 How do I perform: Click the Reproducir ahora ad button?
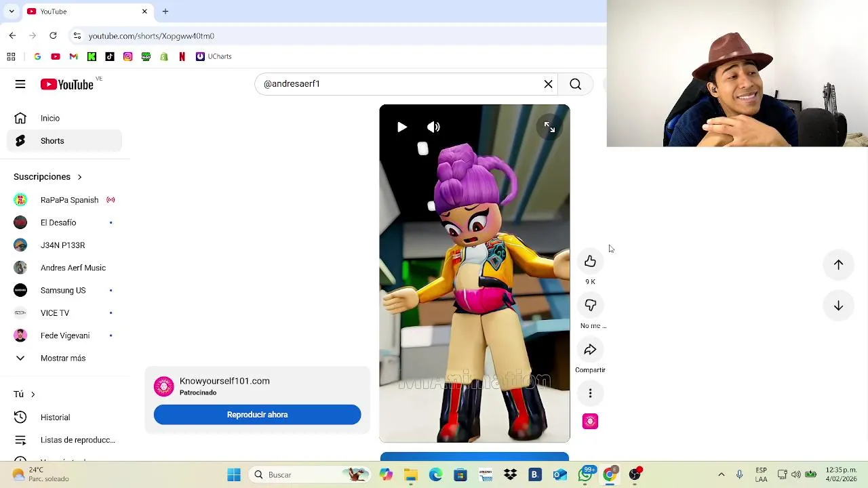(x=257, y=415)
